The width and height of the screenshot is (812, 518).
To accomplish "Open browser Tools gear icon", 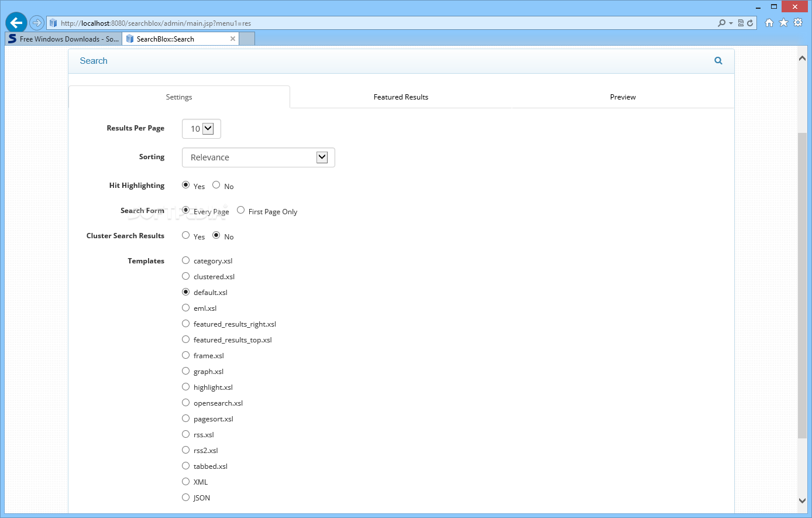I will point(798,23).
